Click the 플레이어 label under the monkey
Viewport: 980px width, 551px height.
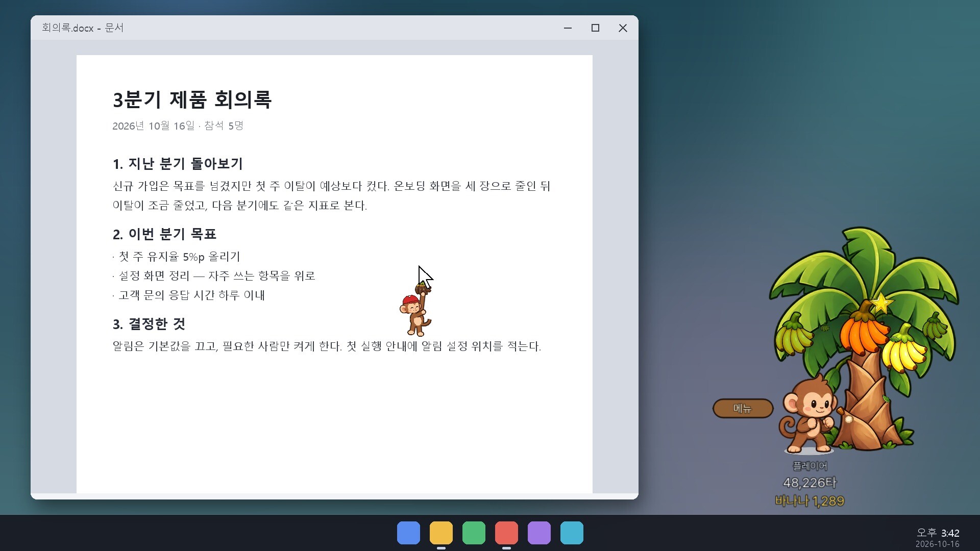coord(810,466)
